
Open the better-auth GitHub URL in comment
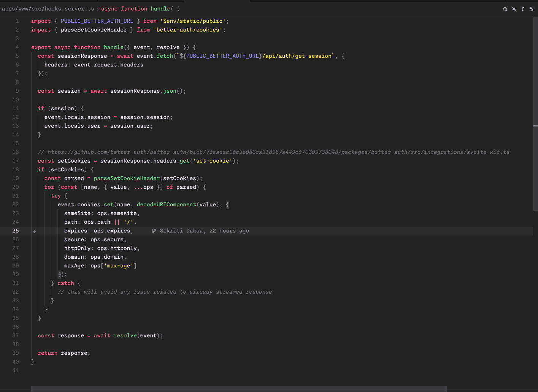coord(278,152)
